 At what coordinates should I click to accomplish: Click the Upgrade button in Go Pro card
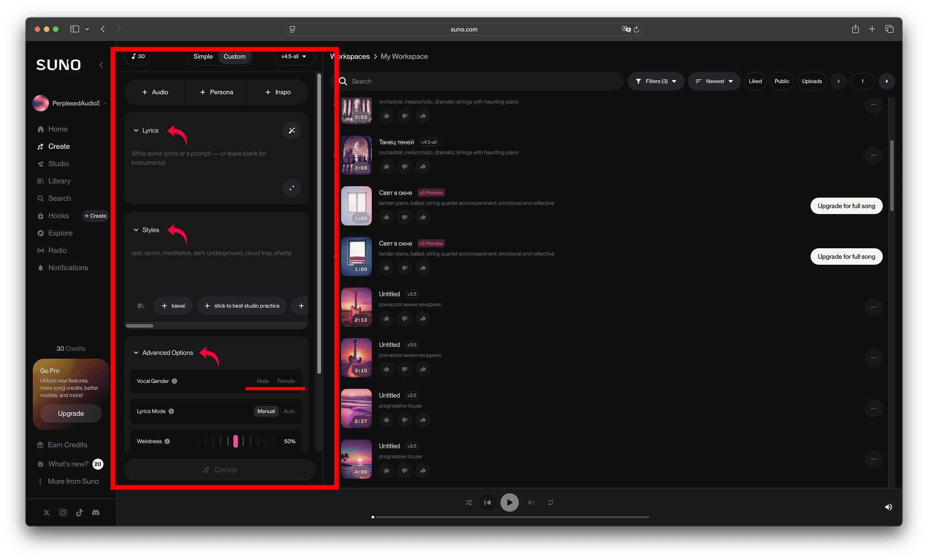(71, 413)
